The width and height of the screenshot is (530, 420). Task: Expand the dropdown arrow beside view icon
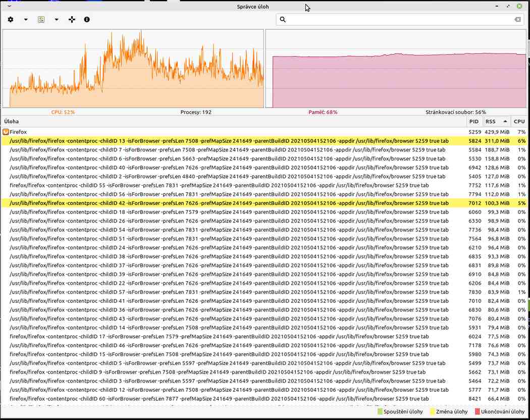click(x=57, y=20)
